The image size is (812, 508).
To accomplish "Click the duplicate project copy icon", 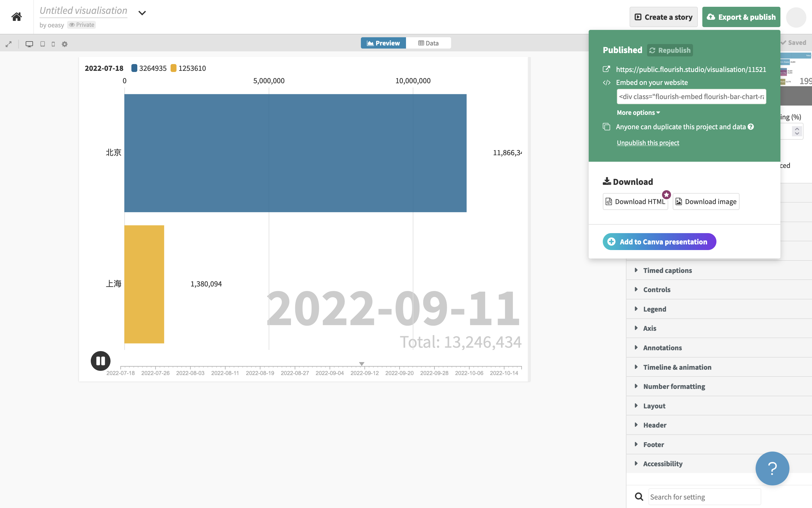I will (x=606, y=127).
